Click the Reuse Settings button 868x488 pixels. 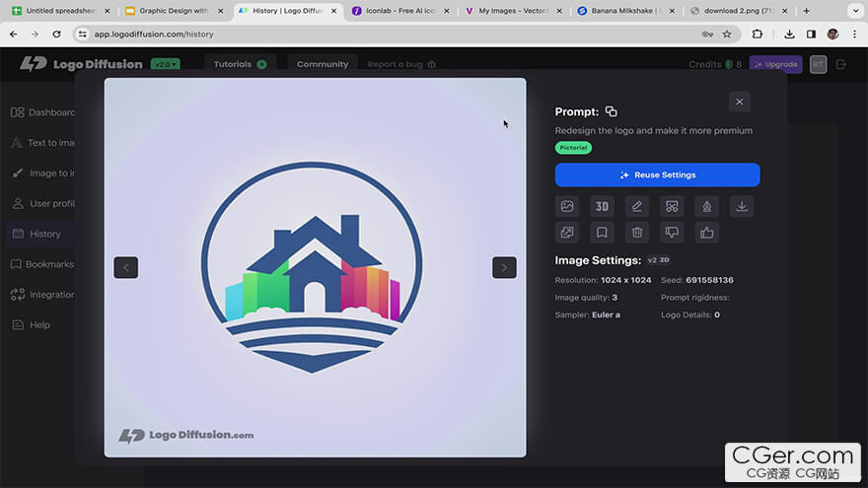click(x=657, y=174)
